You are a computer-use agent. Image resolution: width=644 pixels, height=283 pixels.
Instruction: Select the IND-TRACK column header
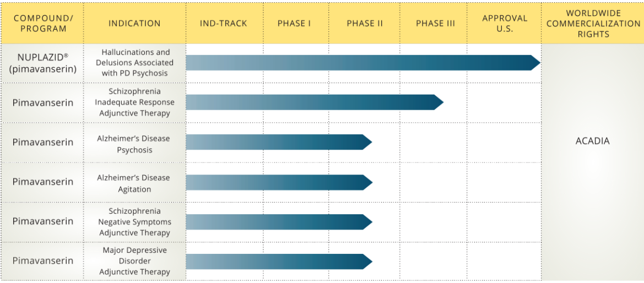223,23
